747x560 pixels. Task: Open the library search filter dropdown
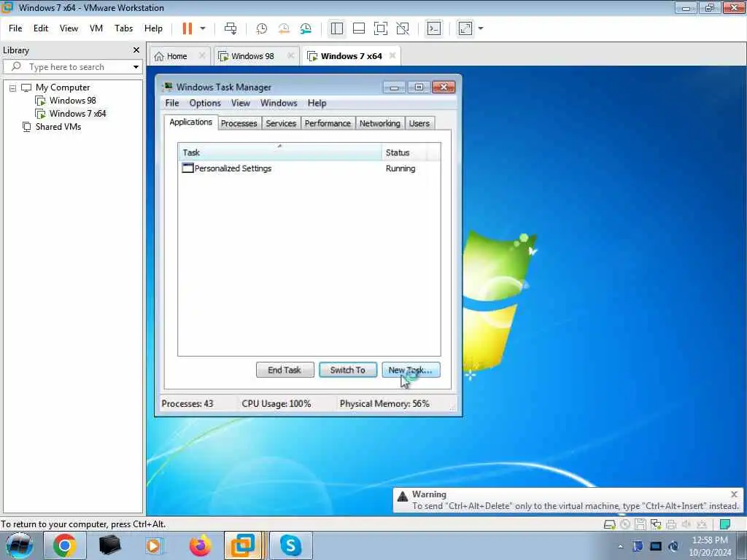[x=136, y=67]
